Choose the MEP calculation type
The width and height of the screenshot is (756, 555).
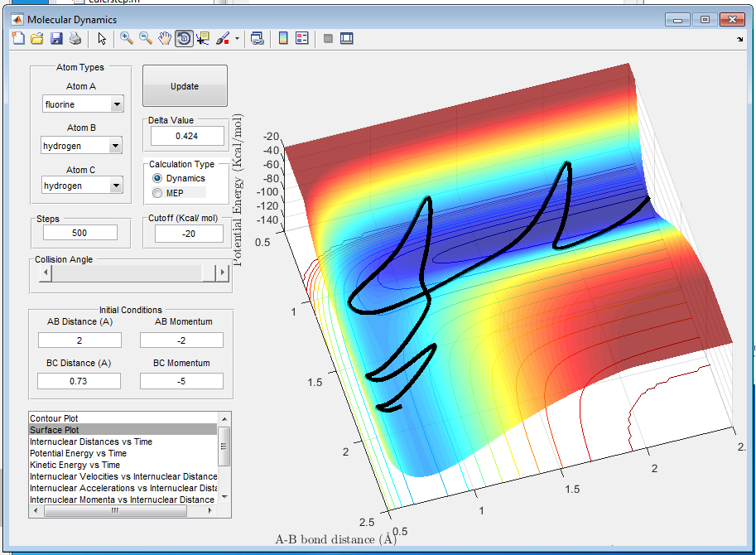pyautogui.click(x=157, y=193)
